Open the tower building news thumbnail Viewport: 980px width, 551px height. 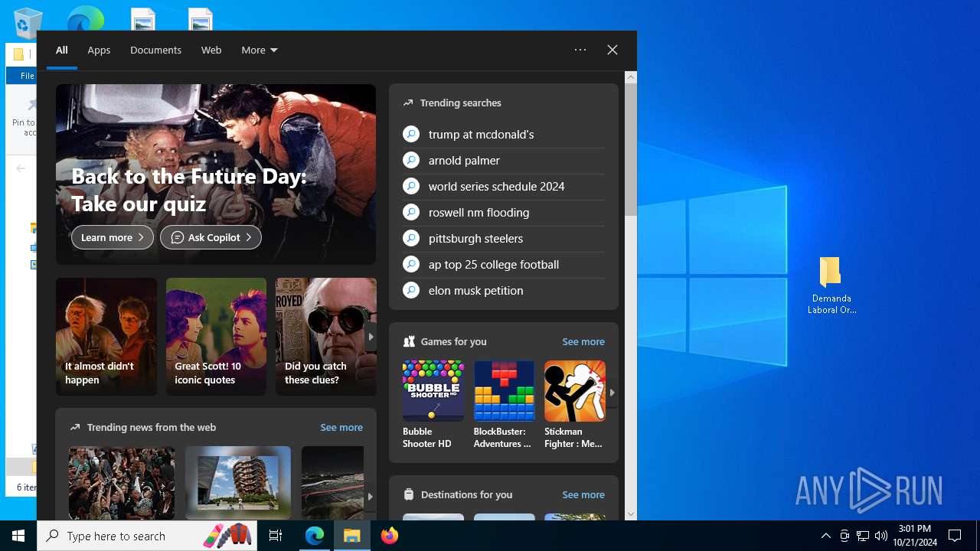(x=238, y=483)
